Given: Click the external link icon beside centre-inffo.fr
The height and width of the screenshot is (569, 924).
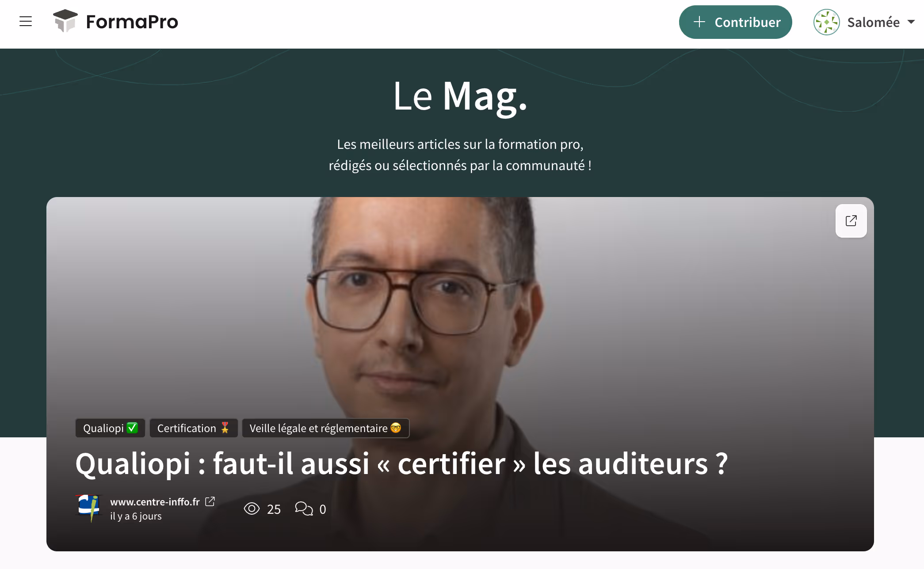Looking at the screenshot, I should 210,501.
